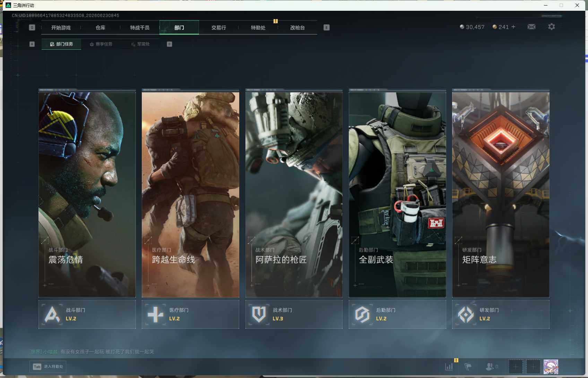588x378 pixels.
Task: Open the friends list person icon
Action: (490, 367)
